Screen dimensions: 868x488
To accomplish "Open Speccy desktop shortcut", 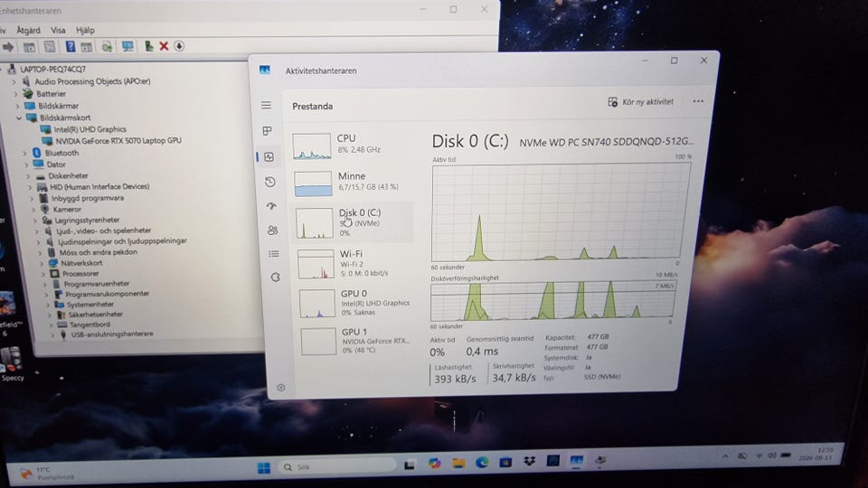I will [x=12, y=363].
